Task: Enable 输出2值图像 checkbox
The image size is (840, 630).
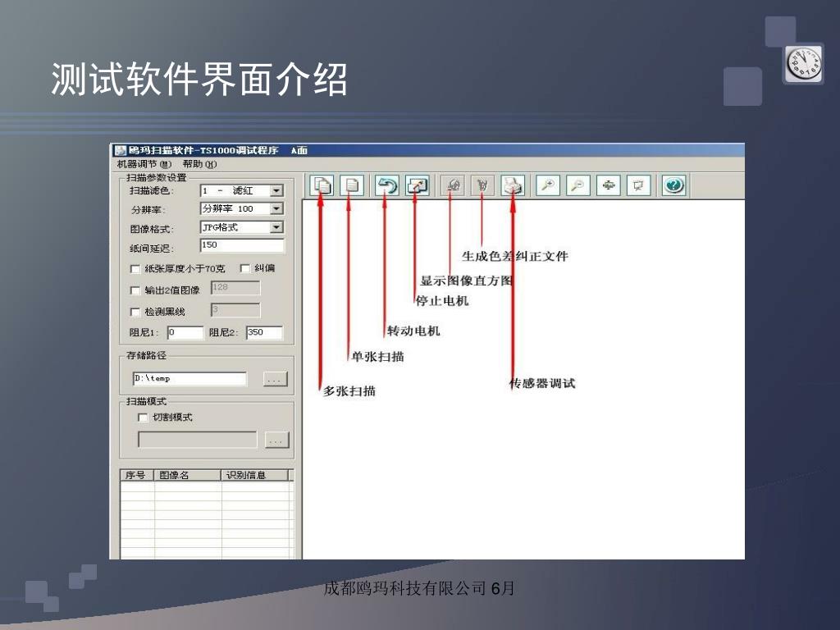Action: 135,290
